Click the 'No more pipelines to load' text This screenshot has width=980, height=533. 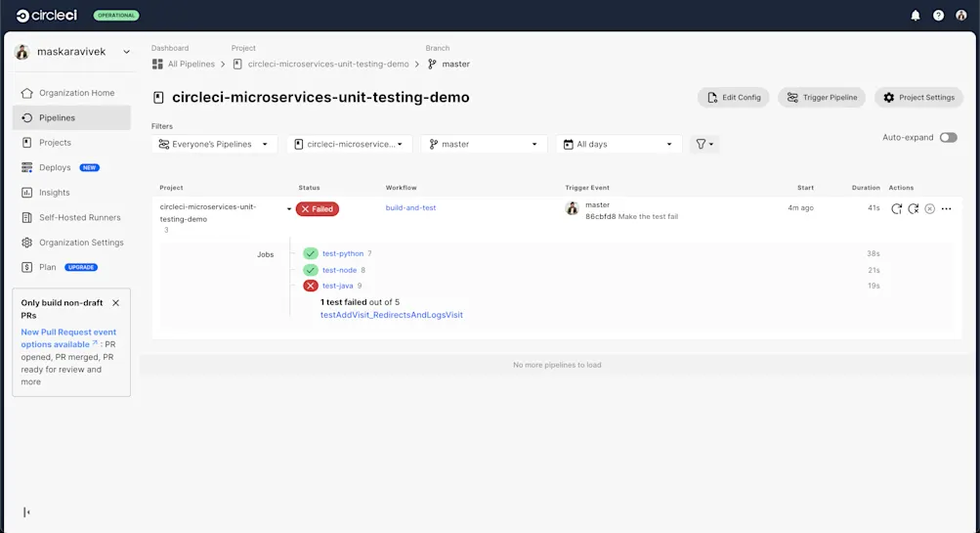tap(557, 365)
